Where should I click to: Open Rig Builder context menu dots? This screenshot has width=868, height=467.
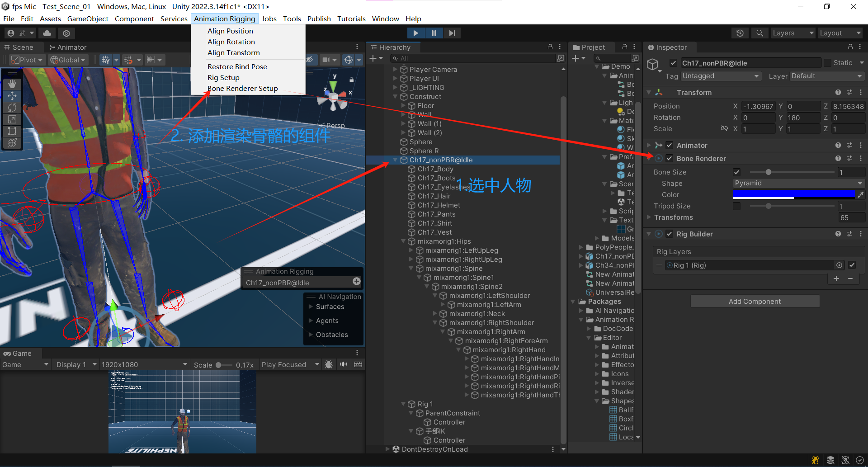click(x=861, y=234)
